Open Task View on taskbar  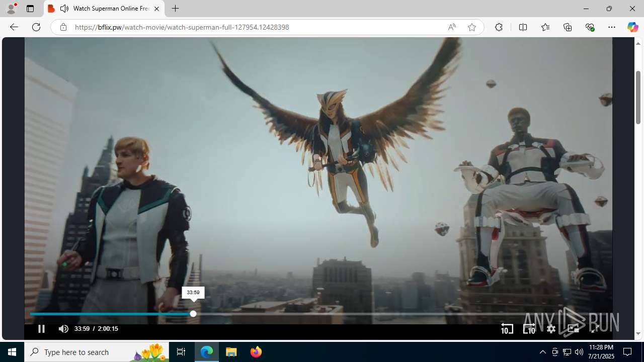click(x=181, y=352)
